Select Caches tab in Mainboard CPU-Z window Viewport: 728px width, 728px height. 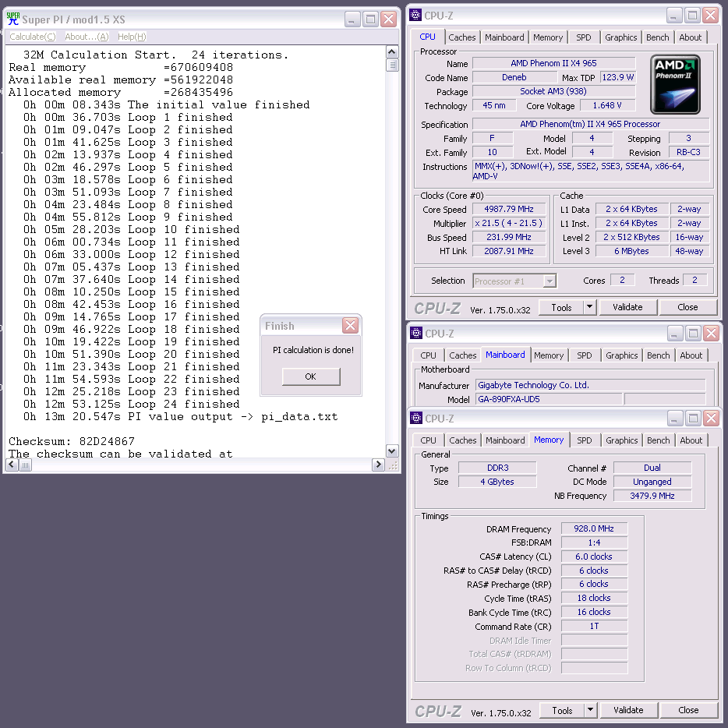(x=462, y=355)
